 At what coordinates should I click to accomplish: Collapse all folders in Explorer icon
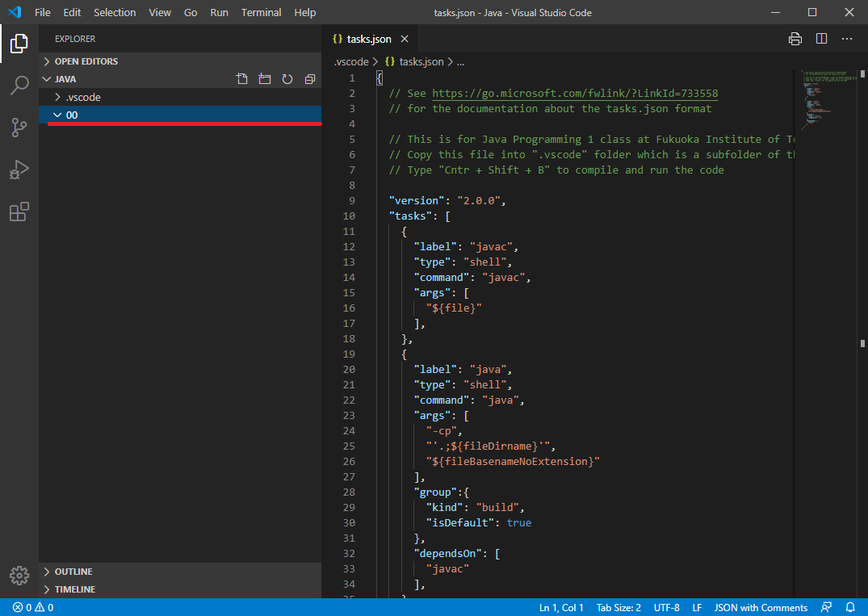tap(310, 79)
